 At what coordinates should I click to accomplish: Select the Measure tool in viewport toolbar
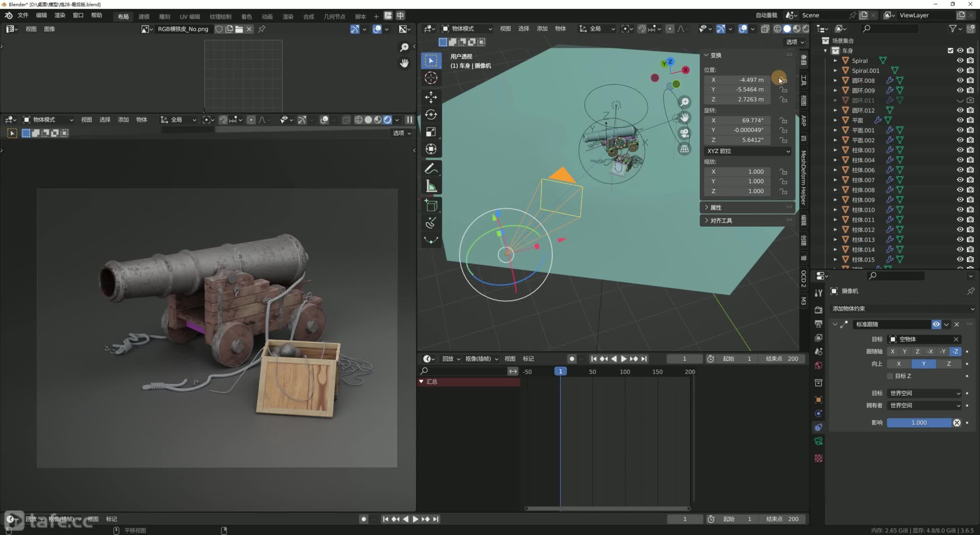431,186
